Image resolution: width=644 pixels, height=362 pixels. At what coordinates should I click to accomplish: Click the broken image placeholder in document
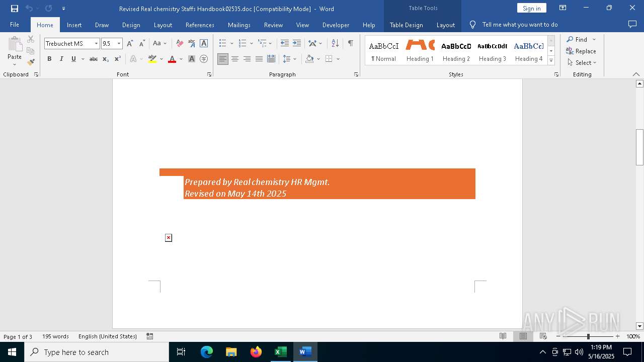click(169, 238)
